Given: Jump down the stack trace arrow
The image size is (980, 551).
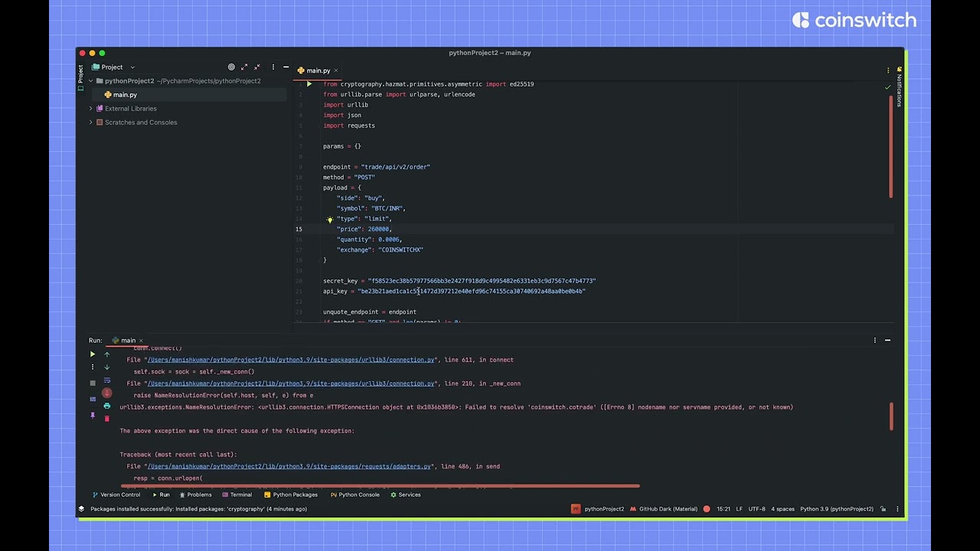Looking at the screenshot, I should click(106, 367).
